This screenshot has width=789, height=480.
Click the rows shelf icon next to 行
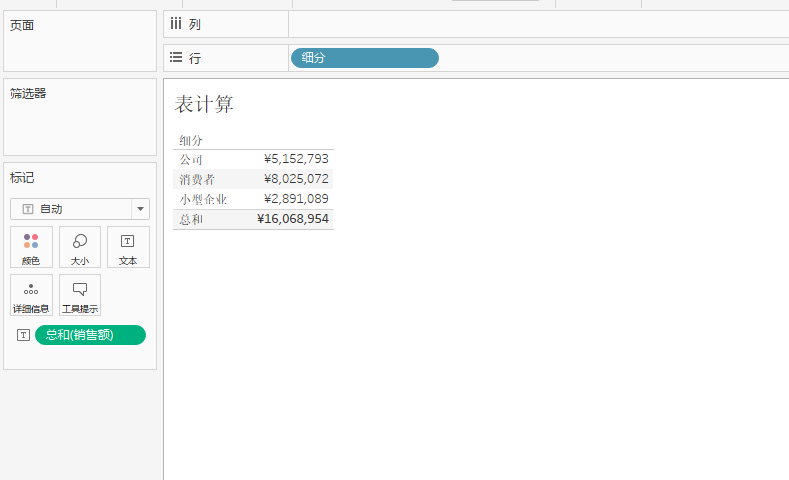coord(176,57)
